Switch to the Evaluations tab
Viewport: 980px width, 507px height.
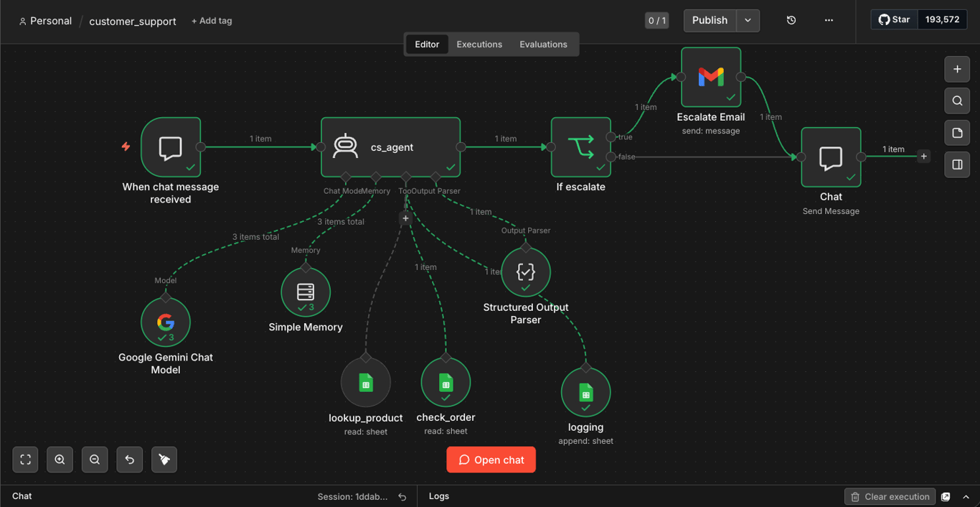(x=543, y=45)
